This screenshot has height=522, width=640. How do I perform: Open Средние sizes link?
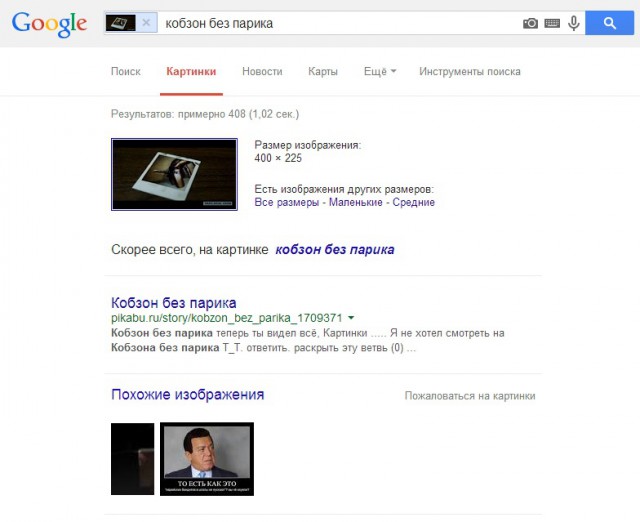tap(413, 202)
